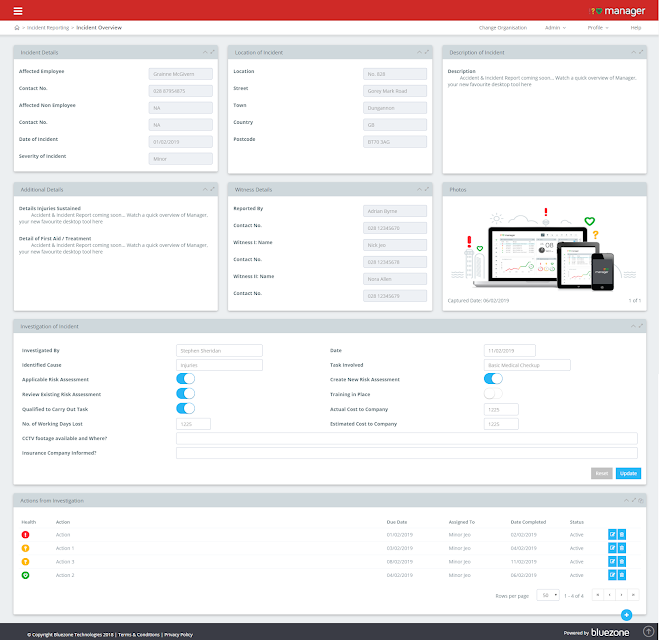The width and height of the screenshot is (659, 640).
Task: Go to last page of actions table
Action: click(x=633, y=595)
